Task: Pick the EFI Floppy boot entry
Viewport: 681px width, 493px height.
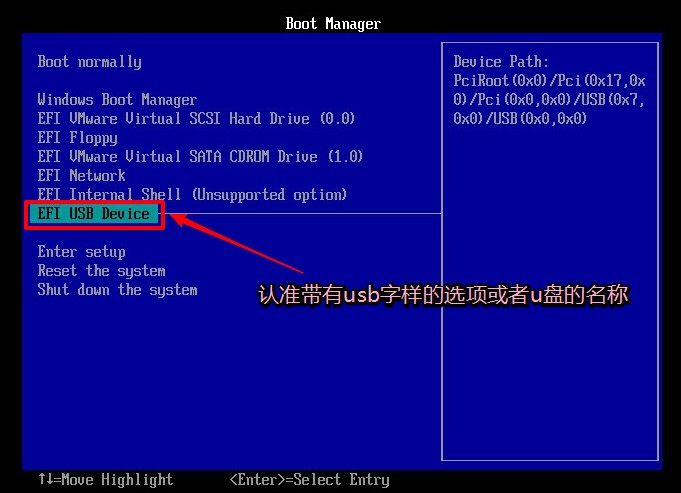Action: (x=77, y=138)
